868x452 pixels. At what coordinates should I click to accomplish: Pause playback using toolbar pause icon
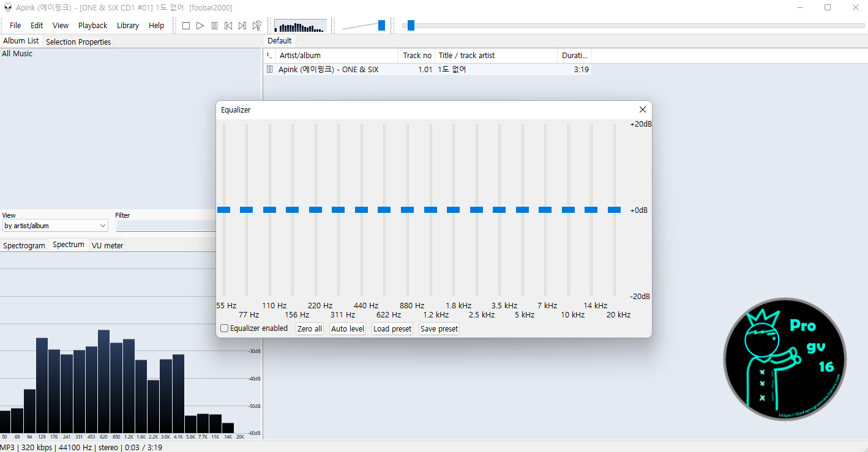point(214,26)
